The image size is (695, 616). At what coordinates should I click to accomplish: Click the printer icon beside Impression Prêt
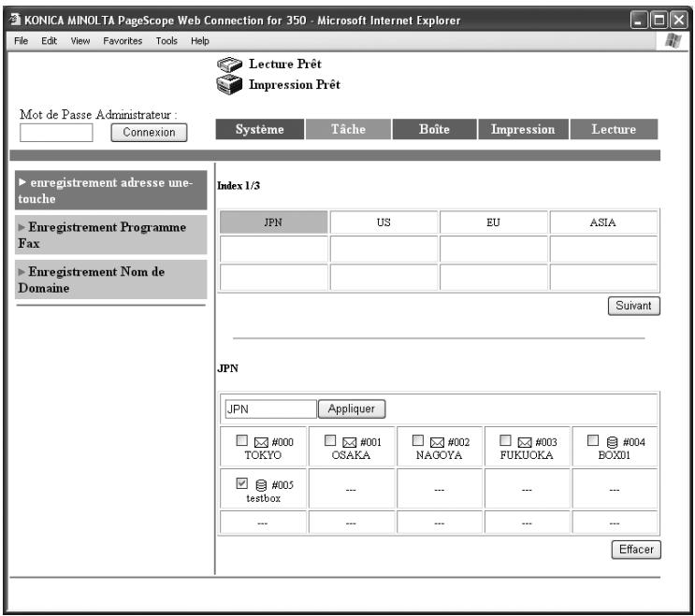229,84
